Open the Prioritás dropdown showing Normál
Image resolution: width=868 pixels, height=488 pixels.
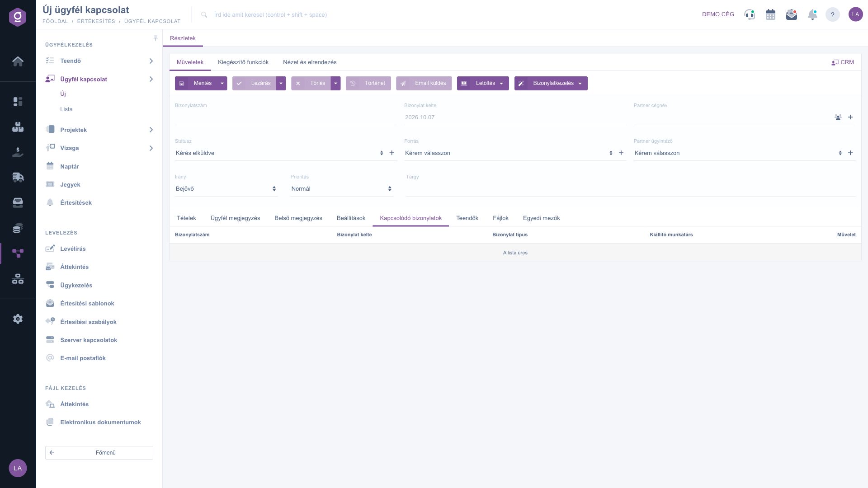pos(342,189)
